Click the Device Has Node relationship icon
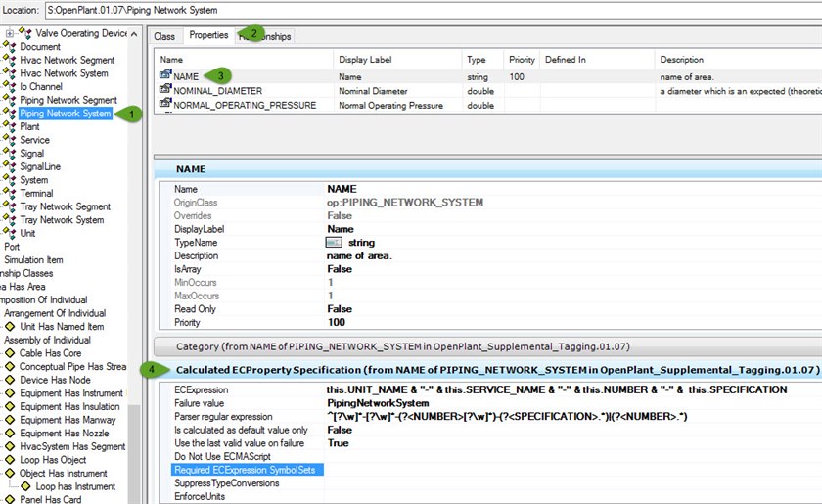Screen dimensions: 822x504 coord(10,380)
